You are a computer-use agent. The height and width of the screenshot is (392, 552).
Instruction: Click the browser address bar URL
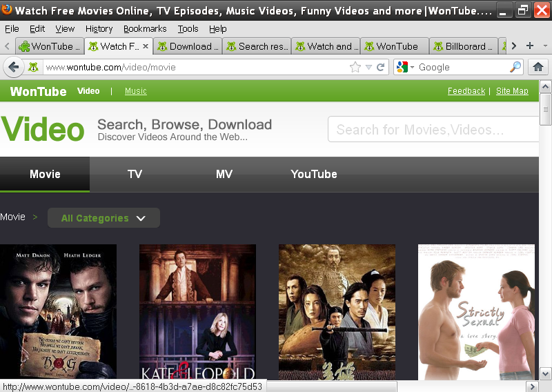[196, 67]
